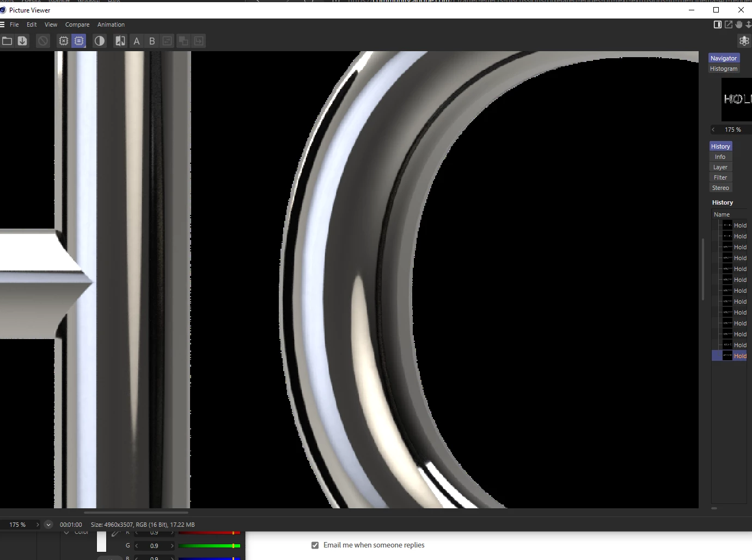Click the white color swatch
This screenshot has width=752, height=560.
(102, 541)
